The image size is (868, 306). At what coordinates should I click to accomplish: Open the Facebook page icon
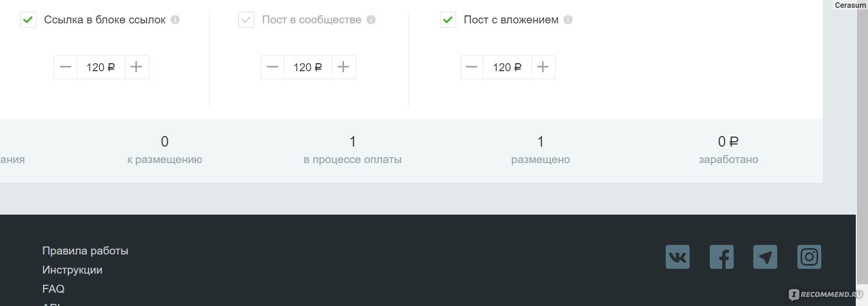(721, 257)
